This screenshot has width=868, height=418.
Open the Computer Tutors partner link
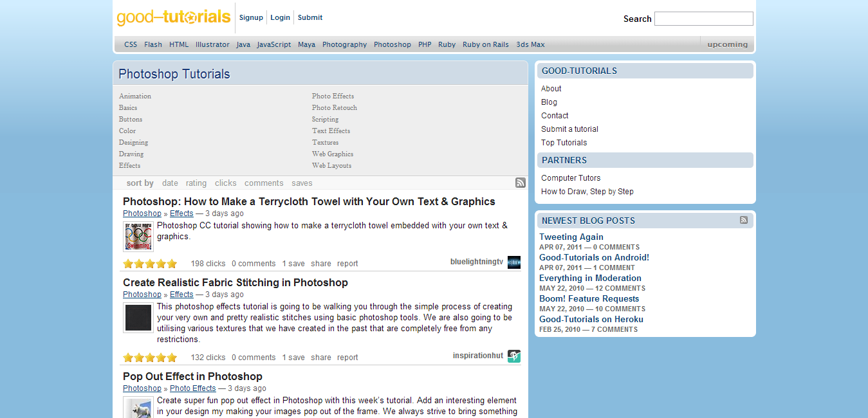571,178
